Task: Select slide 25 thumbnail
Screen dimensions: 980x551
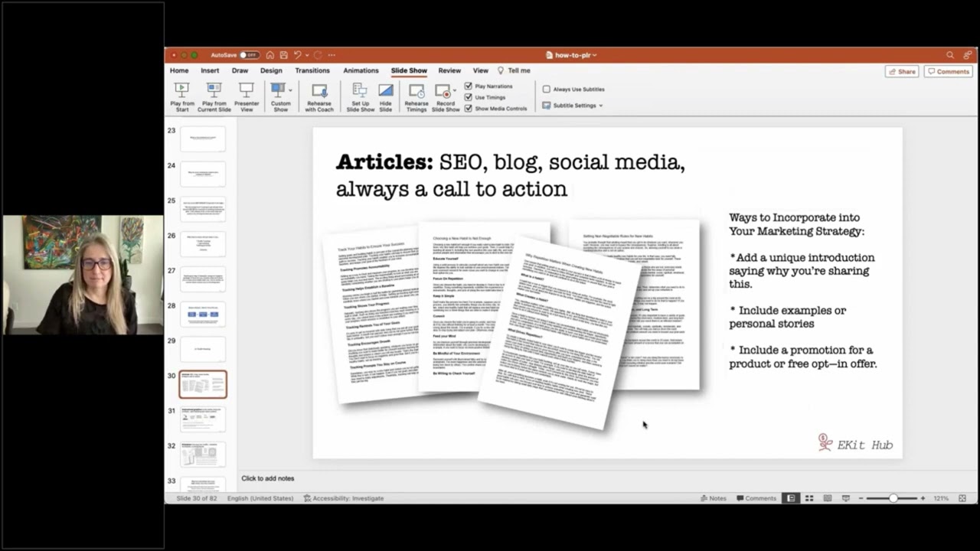Action: point(203,209)
